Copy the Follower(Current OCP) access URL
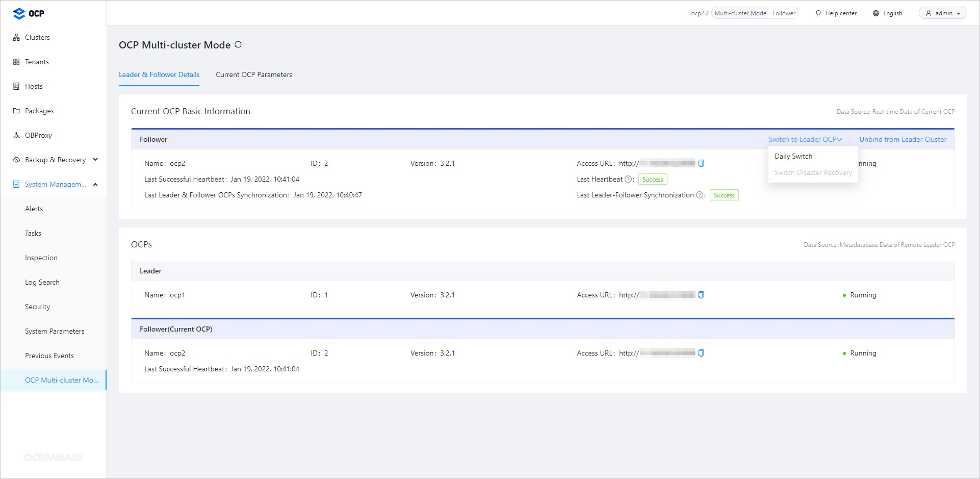Viewport: 980px width, 479px height. point(701,353)
